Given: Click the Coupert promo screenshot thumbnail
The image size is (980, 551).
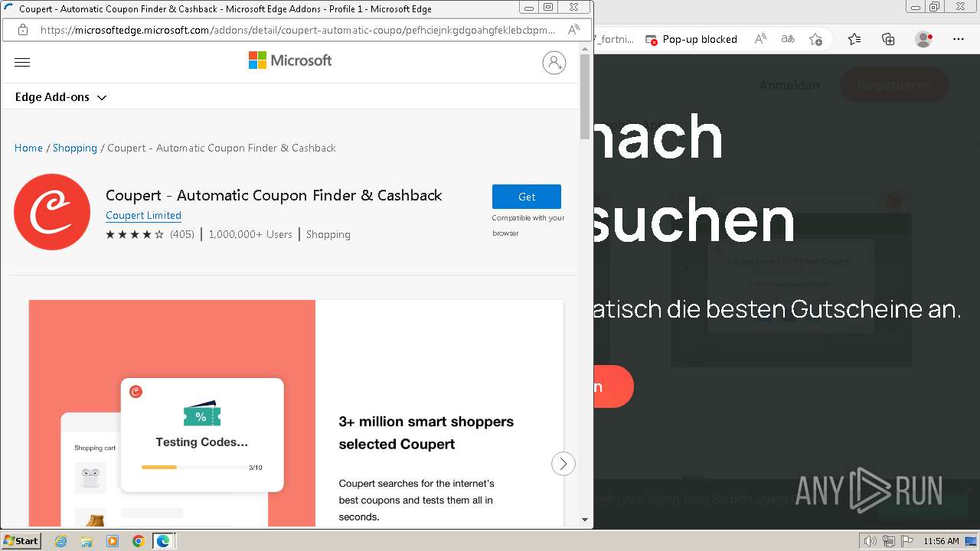Looking at the screenshot, I should (296, 413).
